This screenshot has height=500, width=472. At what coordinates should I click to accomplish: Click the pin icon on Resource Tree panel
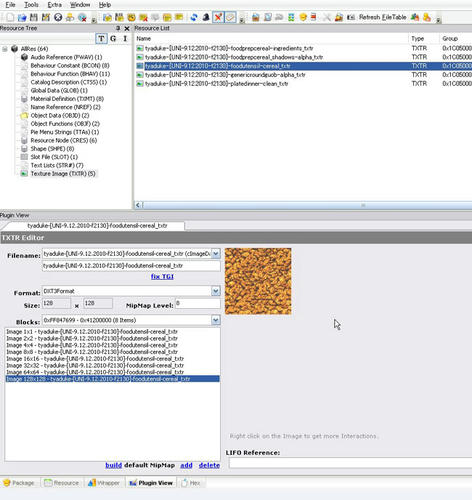pyautogui.click(x=118, y=28)
